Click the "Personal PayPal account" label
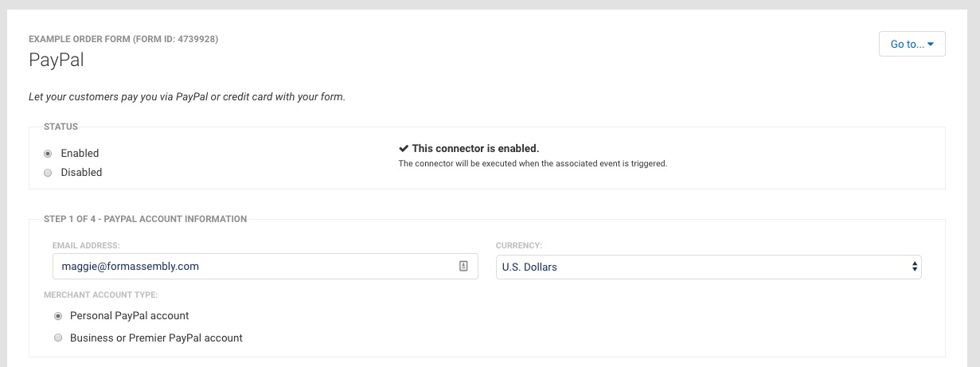The height and width of the screenshot is (367, 980). pyautogui.click(x=130, y=316)
